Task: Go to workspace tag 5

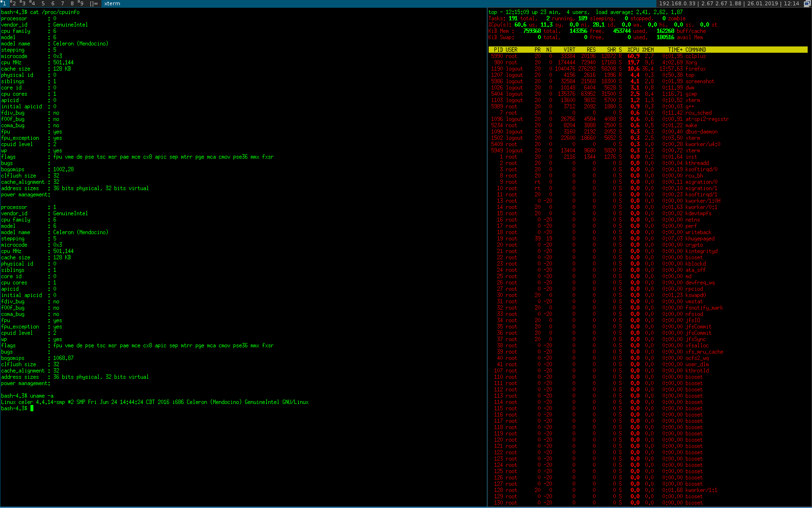Action: pos(43,3)
